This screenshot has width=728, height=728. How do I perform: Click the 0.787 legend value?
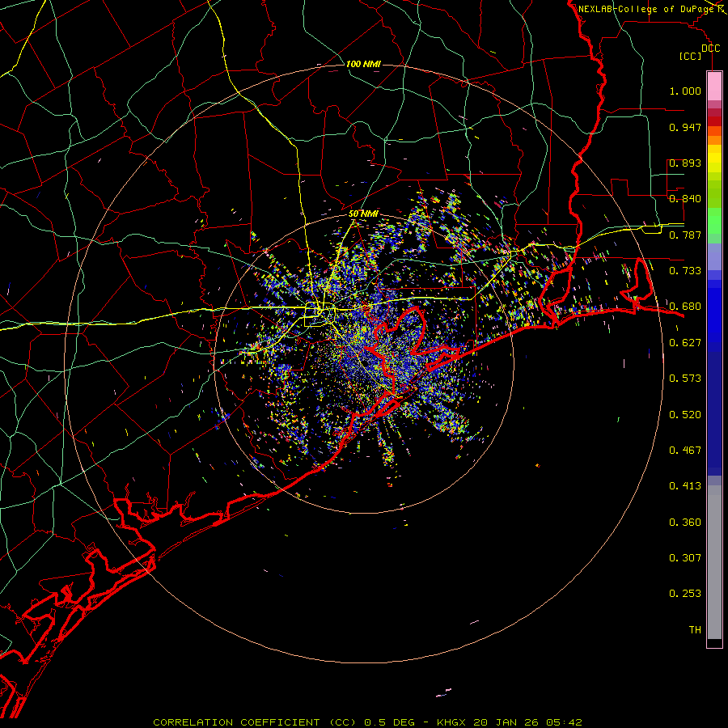tap(685, 235)
